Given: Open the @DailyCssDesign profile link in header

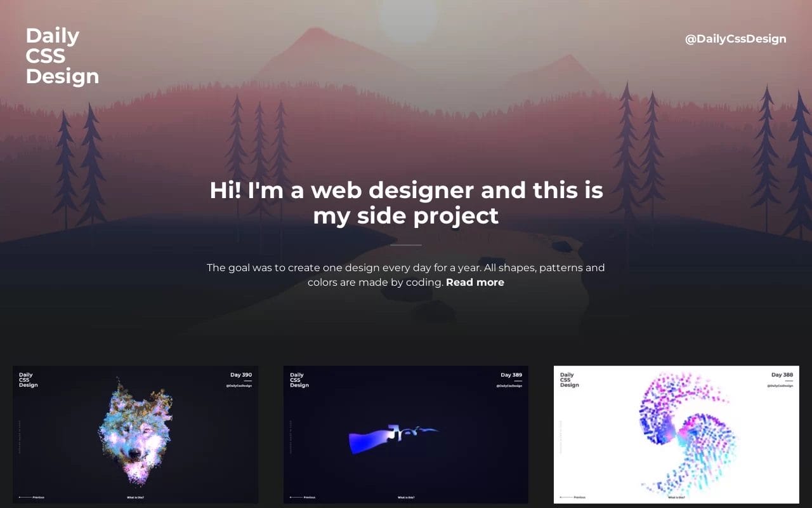Looking at the screenshot, I should click(x=735, y=39).
